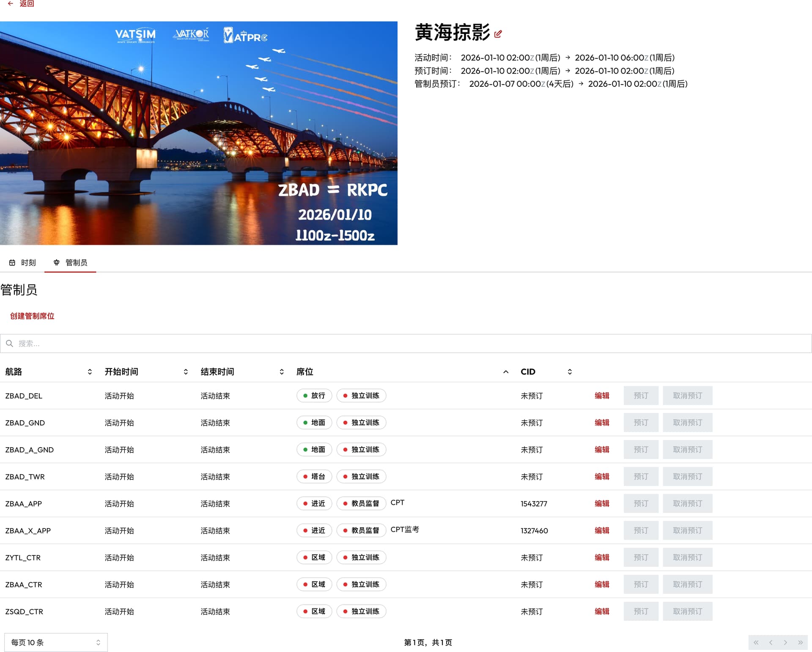Sort by 航路 column arrows
The image size is (812, 652).
(x=90, y=372)
